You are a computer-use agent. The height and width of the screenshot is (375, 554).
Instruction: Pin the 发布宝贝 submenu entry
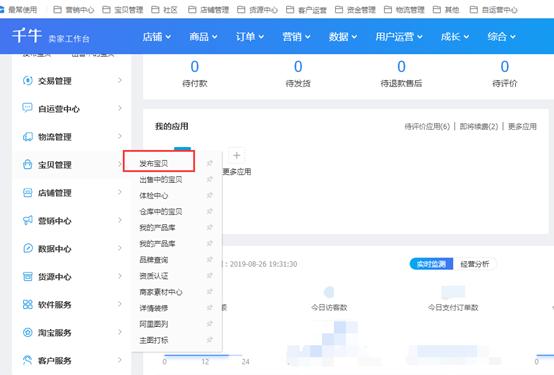coord(210,163)
